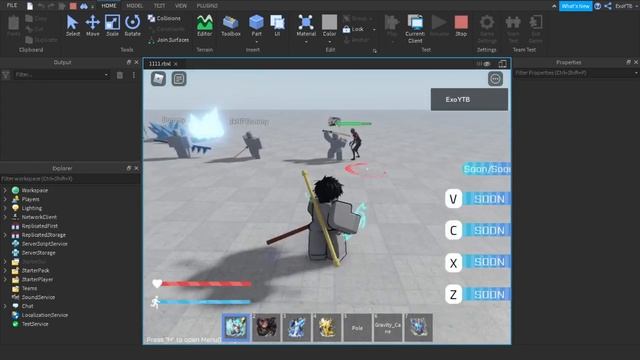Open the Output panel options menu

133,75
